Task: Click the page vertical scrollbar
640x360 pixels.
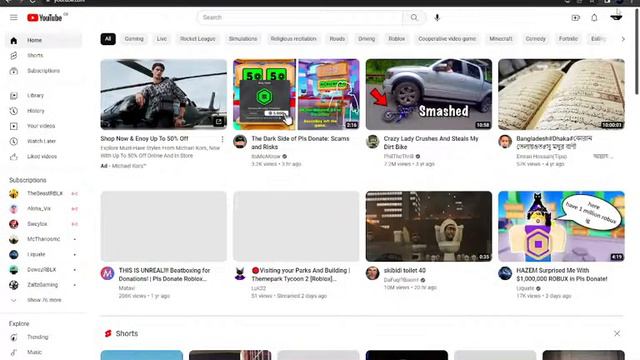Action: tap(637, 51)
